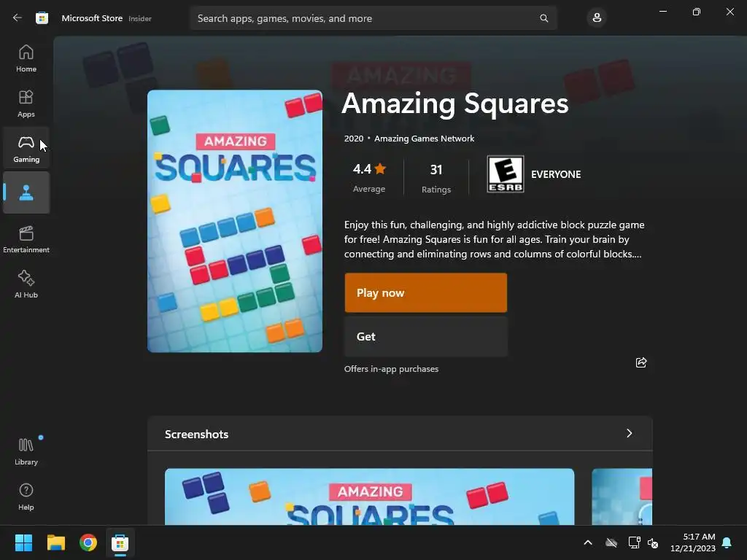Click the Screenshots section heading
Viewport: 747px width, 560px height.
coord(196,435)
